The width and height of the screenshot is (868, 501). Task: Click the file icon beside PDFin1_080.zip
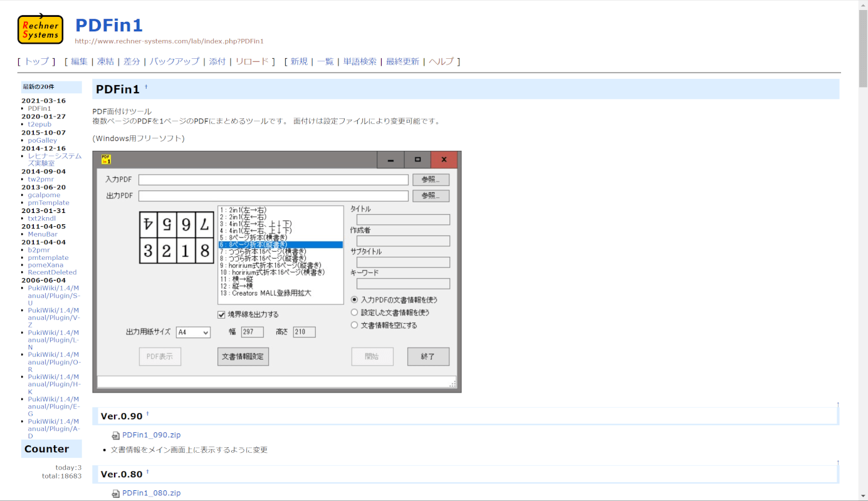pos(115,493)
